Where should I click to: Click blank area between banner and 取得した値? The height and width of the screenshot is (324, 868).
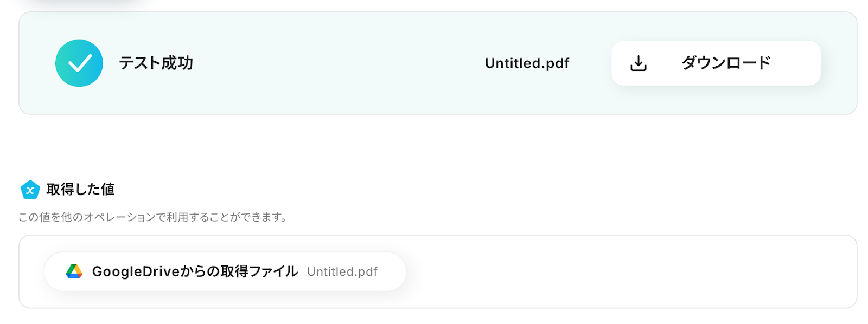click(434, 146)
